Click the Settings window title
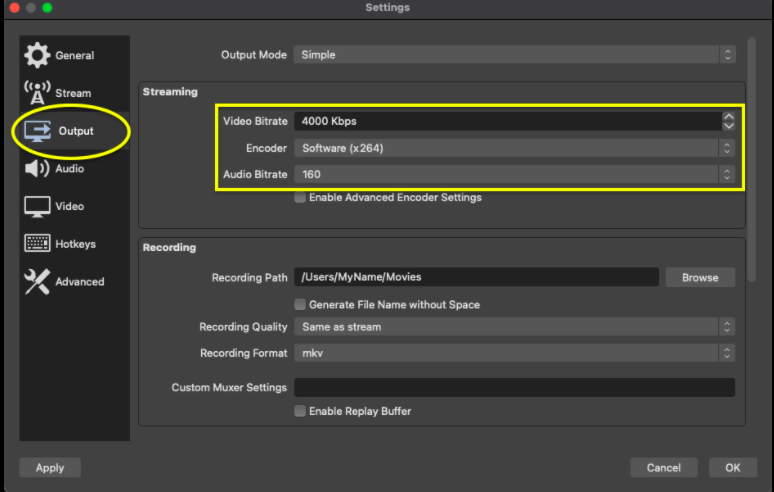 tap(387, 7)
